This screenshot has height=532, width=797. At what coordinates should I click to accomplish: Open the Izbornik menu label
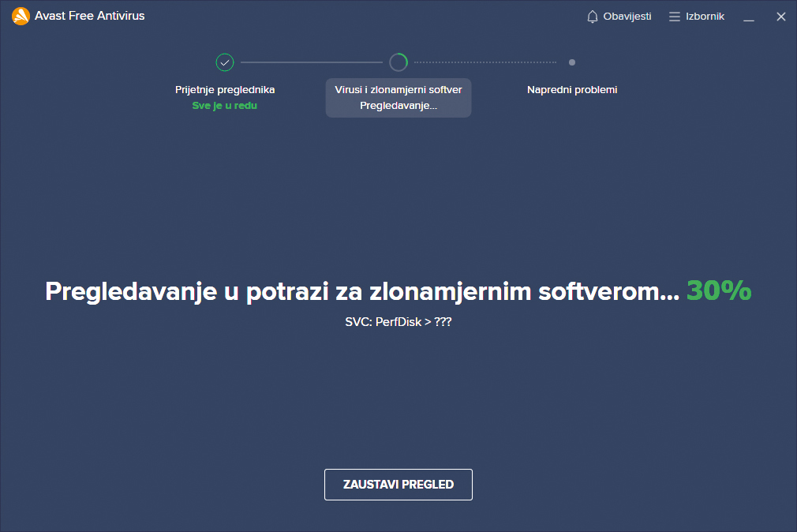tap(705, 17)
